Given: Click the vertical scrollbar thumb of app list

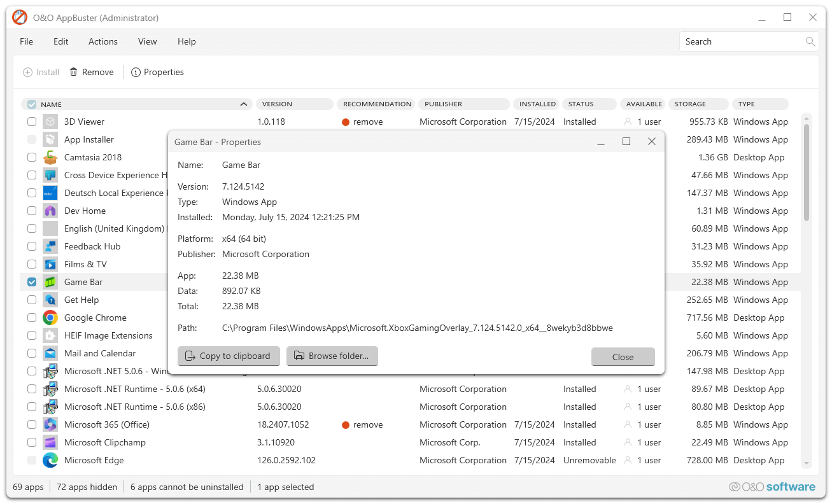Looking at the screenshot, I should pos(807,172).
